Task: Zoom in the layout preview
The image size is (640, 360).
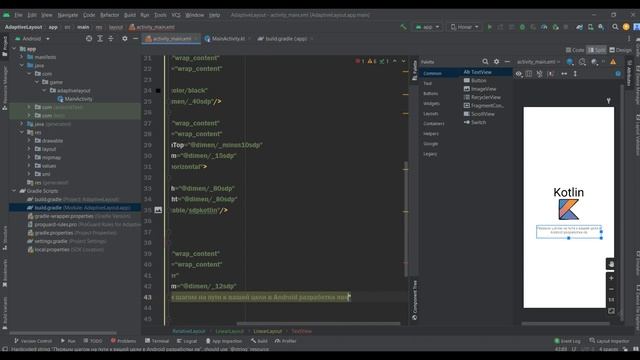Action: coord(611,278)
